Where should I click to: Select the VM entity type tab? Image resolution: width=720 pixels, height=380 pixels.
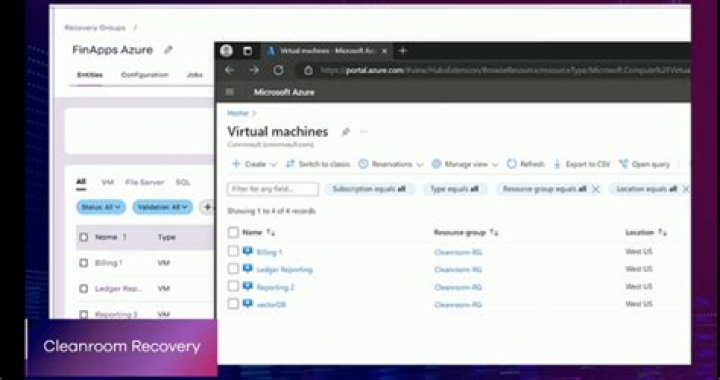pyautogui.click(x=107, y=182)
